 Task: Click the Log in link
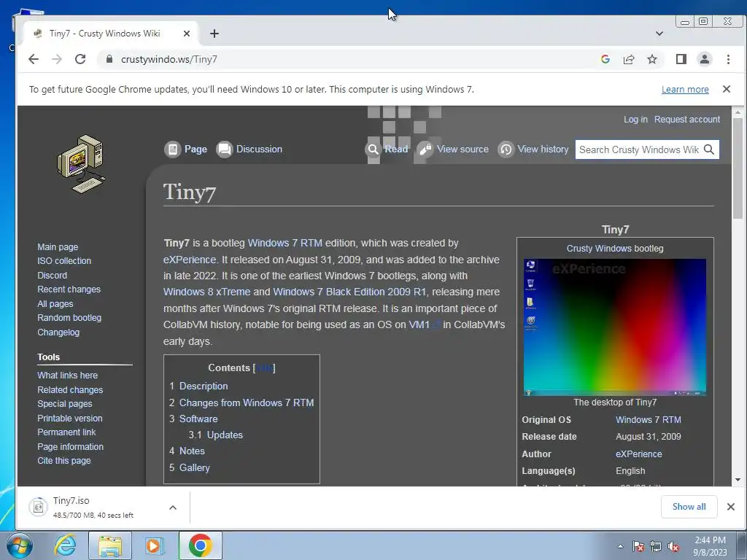(635, 120)
